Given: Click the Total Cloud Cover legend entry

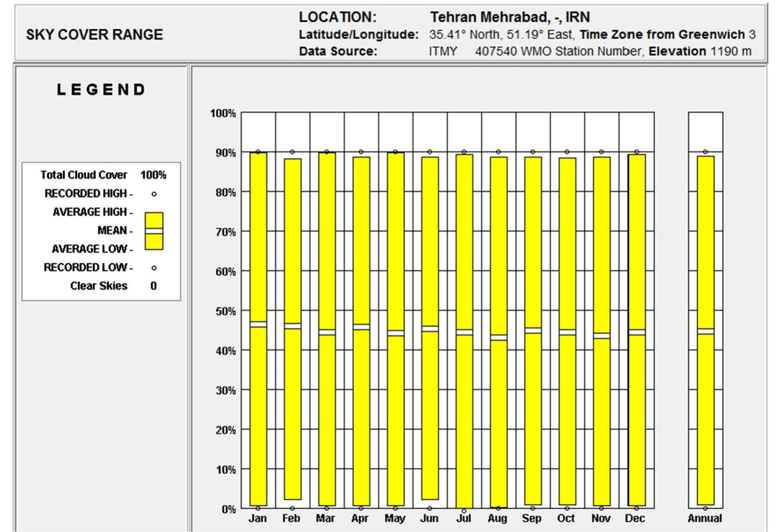Looking at the screenshot, I should (84, 175).
